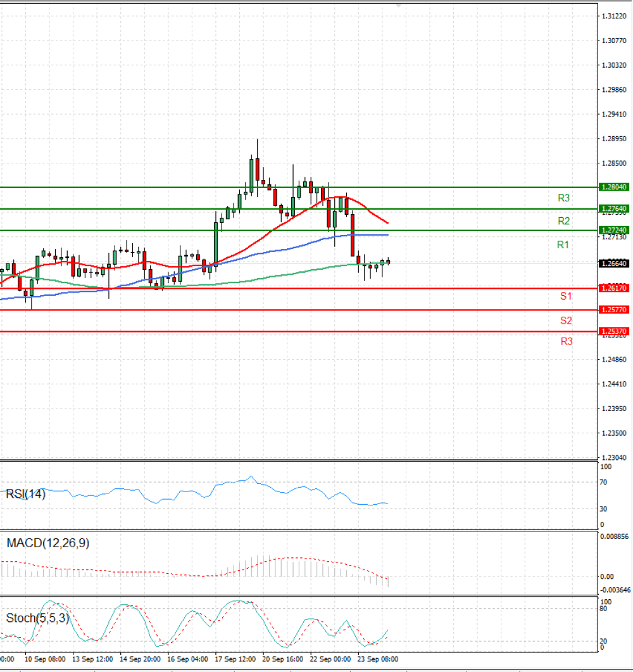The width and height of the screenshot is (633, 672).
Task: Click the green R2 resistance label
Action: click(x=563, y=221)
